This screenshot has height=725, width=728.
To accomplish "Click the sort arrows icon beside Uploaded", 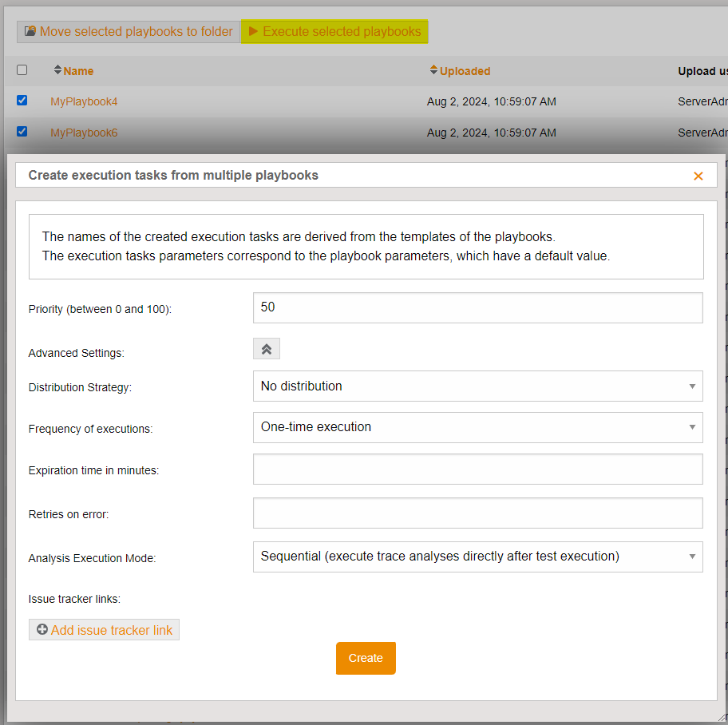I will click(434, 70).
